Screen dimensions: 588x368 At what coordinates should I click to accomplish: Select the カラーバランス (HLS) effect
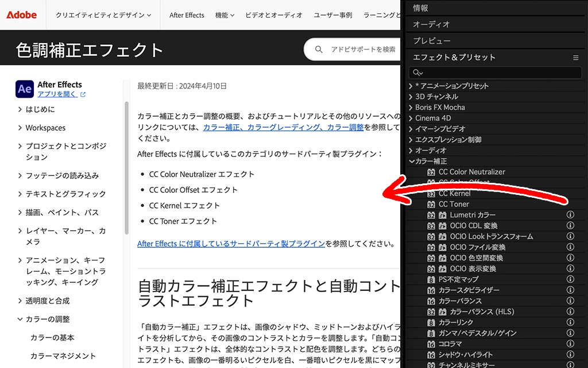point(482,312)
